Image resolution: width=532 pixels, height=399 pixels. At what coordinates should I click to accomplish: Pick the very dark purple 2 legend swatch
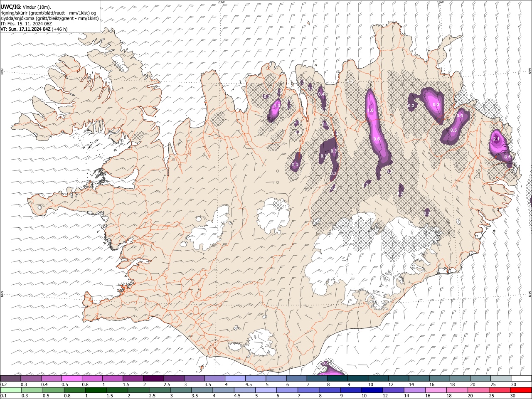(x=154, y=378)
